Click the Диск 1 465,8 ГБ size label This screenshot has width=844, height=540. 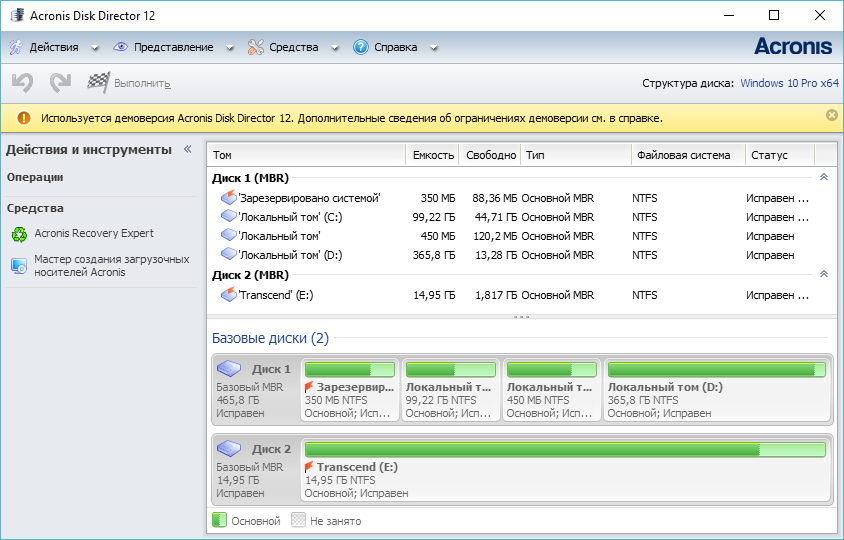pos(237,400)
